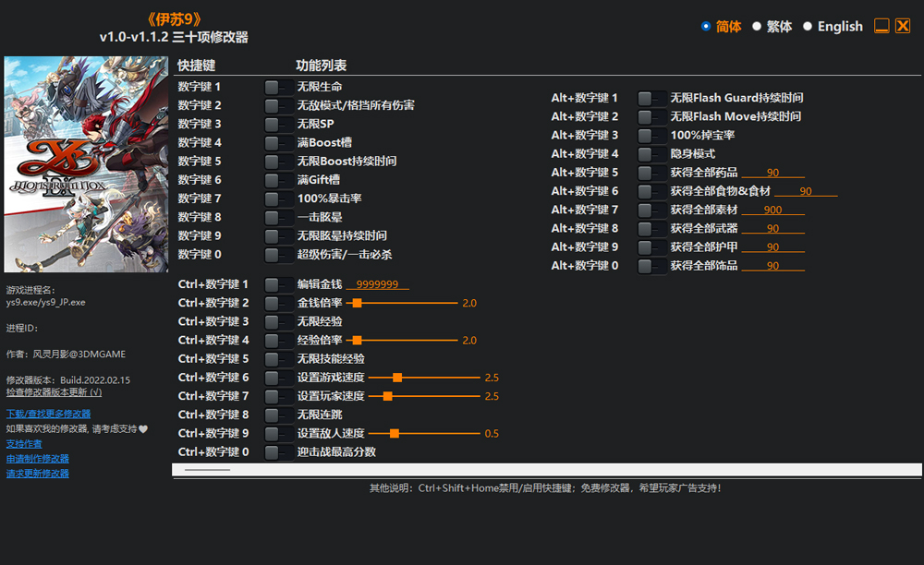Viewport: 924px width, 565px height.
Task: Turn on 无限SP toggle
Action: click(278, 125)
